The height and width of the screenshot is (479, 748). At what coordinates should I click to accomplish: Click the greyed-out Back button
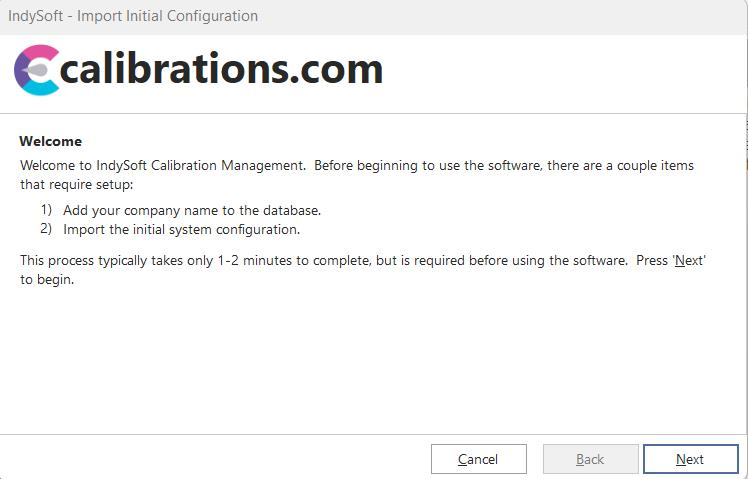(590, 459)
